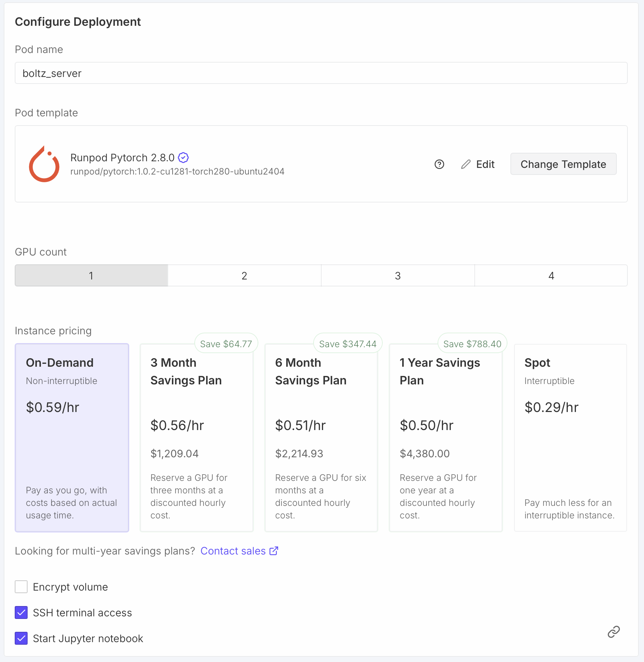
Task: Select GPU count 2
Action: 244,276
